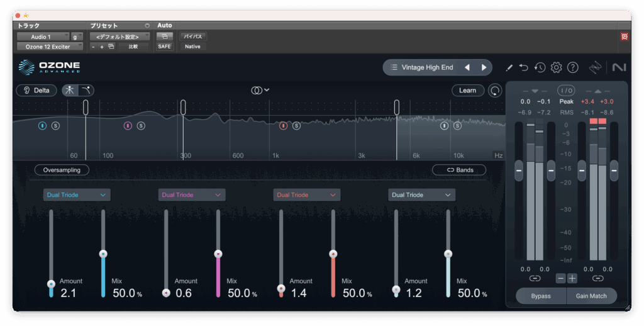Toggle Delta listening mode
The image size is (644, 326).
(x=36, y=90)
